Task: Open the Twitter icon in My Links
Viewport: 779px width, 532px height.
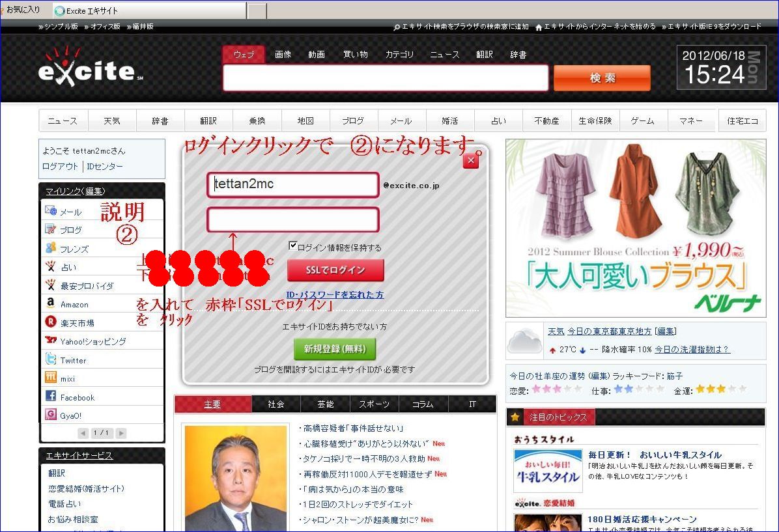Action: point(51,359)
